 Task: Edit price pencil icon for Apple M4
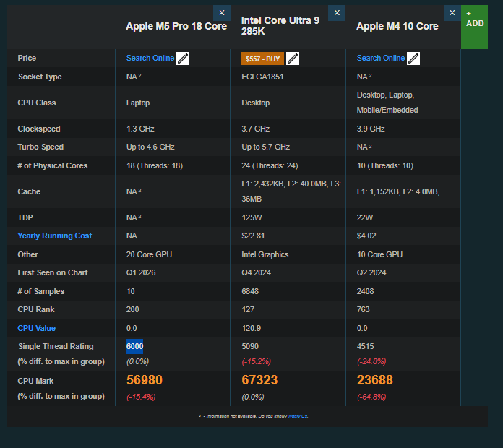click(413, 59)
